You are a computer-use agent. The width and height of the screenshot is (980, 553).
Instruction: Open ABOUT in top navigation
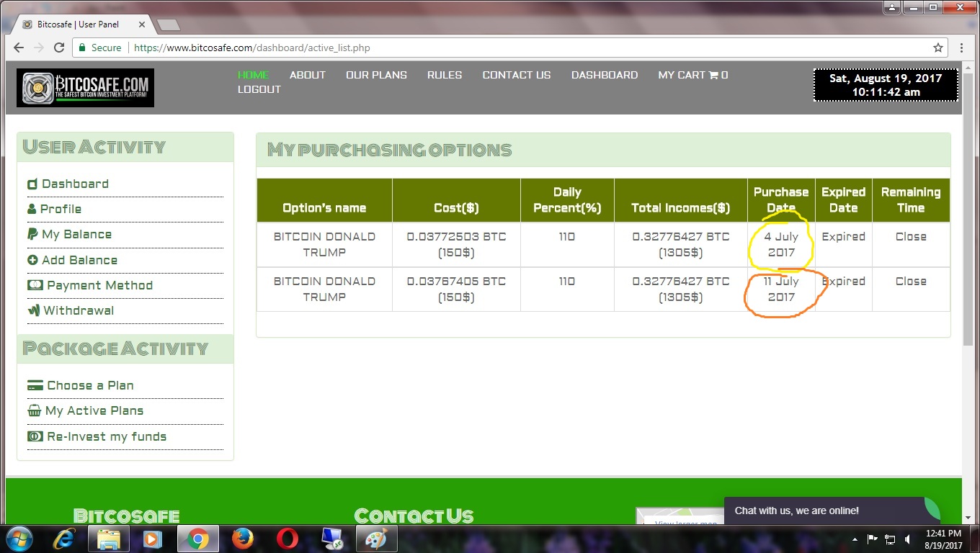(308, 75)
